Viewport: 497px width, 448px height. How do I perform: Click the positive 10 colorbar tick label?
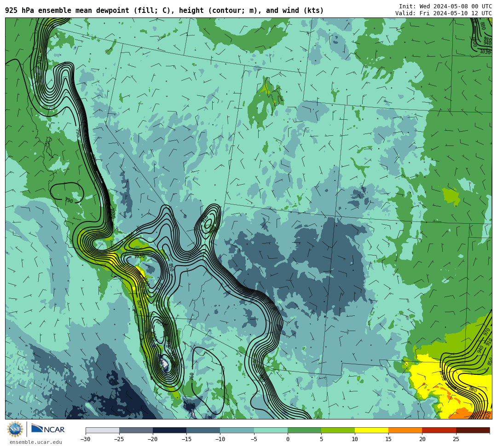click(355, 439)
